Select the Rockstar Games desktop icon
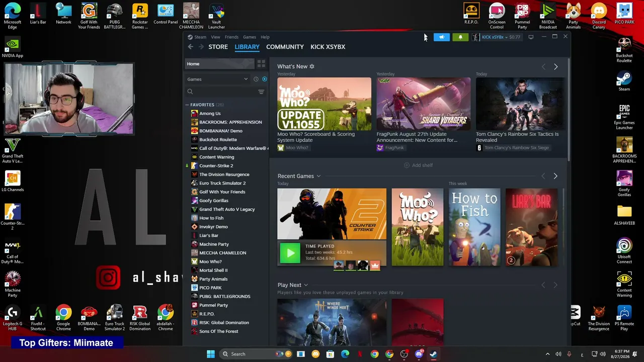The width and height of the screenshot is (644, 362). coord(140,16)
